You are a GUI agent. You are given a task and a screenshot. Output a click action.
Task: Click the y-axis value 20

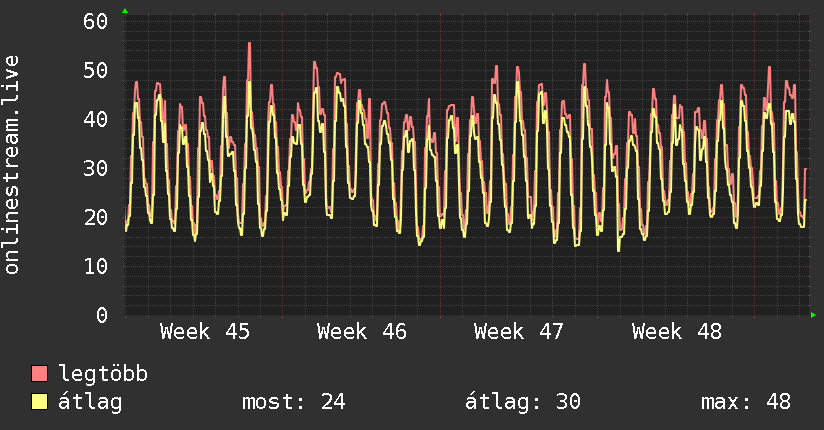(96, 217)
